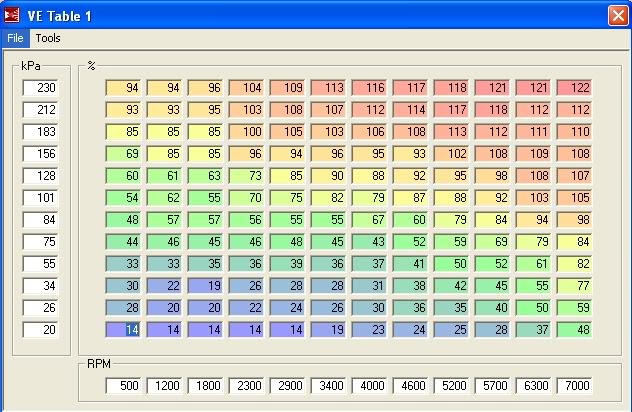Select VE cell 114 at 212 kPa, 4600 RPM
This screenshot has height=412, width=632.
411,110
